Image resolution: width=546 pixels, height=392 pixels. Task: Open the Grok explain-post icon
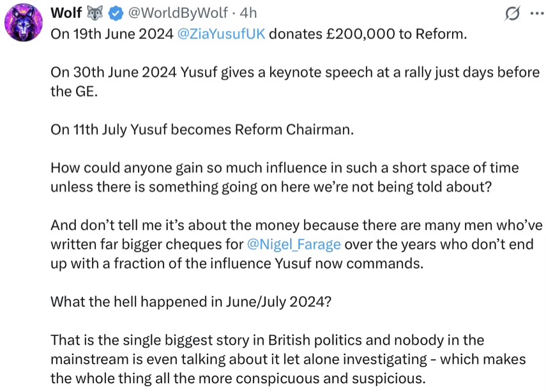[512, 13]
